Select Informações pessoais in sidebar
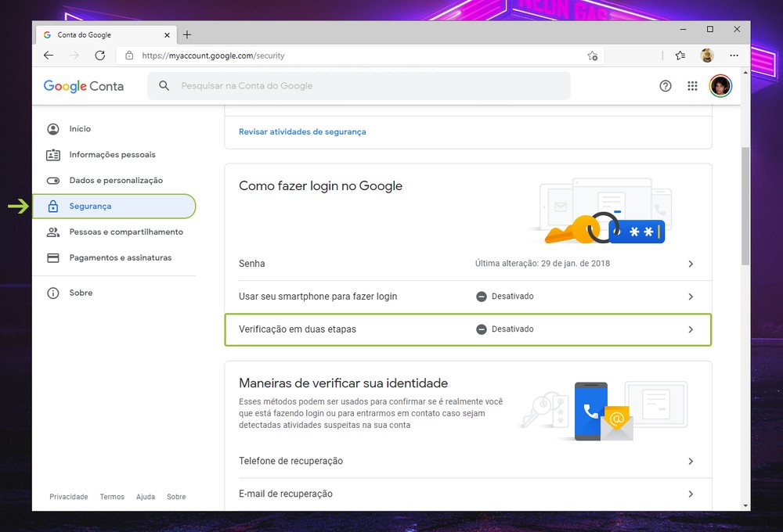 (112, 154)
